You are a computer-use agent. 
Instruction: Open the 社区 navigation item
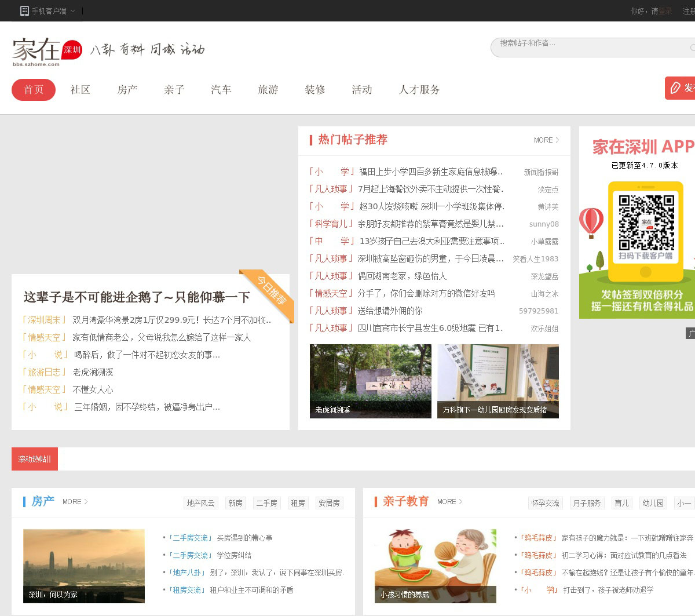(81, 90)
